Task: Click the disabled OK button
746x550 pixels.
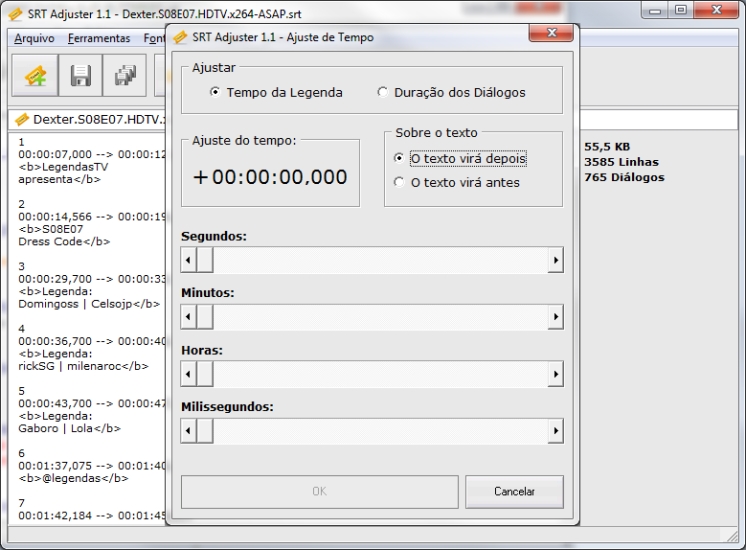Action: pyautogui.click(x=320, y=491)
